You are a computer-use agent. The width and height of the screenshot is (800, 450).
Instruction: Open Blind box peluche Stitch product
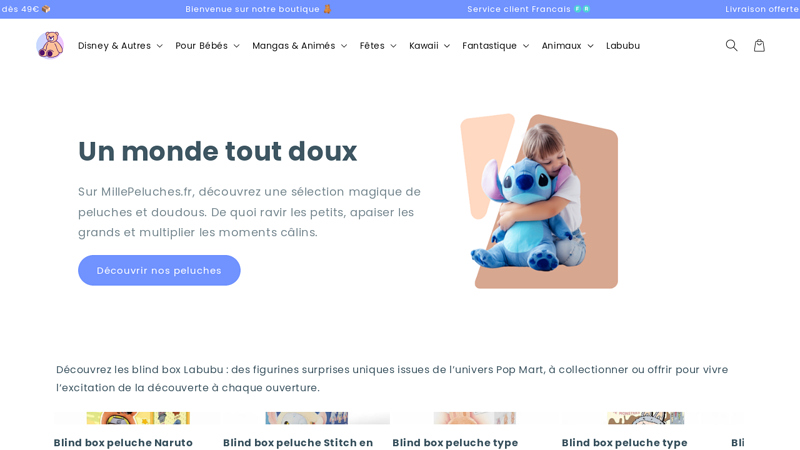[298, 442]
